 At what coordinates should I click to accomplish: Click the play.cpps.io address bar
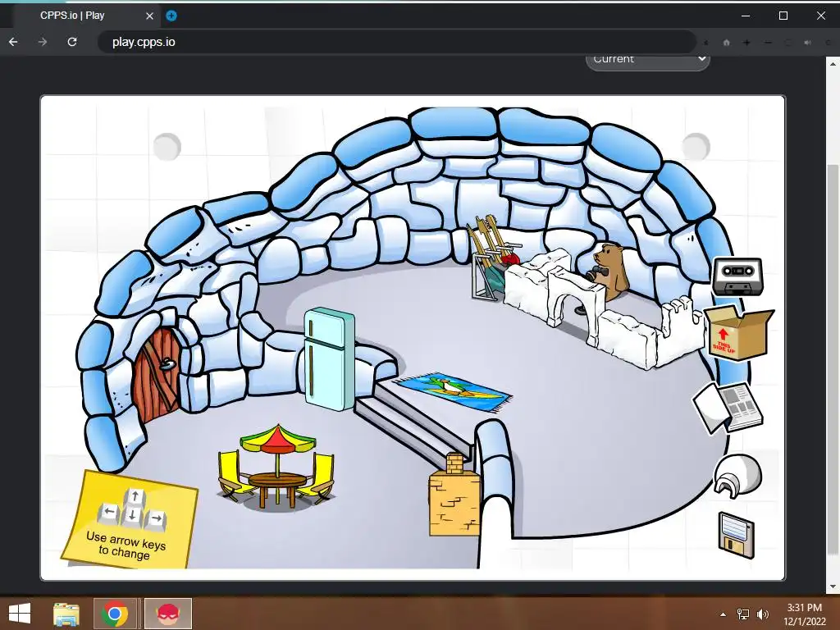coord(396,42)
